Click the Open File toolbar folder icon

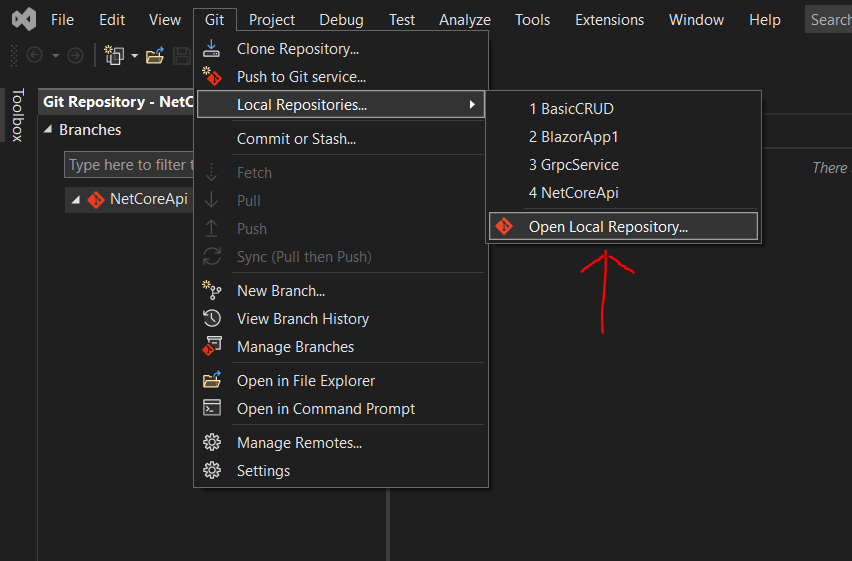tap(155, 55)
